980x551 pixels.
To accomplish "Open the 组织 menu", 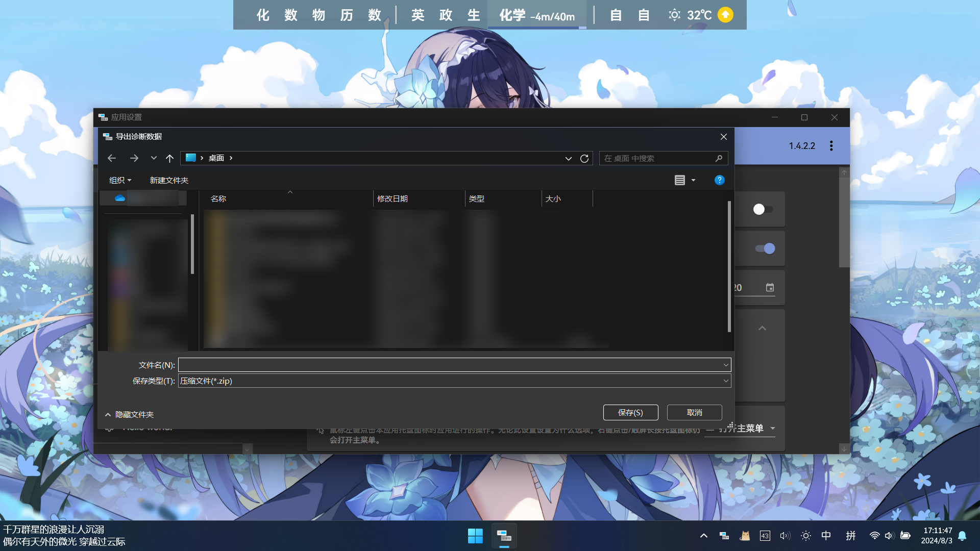I will click(120, 180).
